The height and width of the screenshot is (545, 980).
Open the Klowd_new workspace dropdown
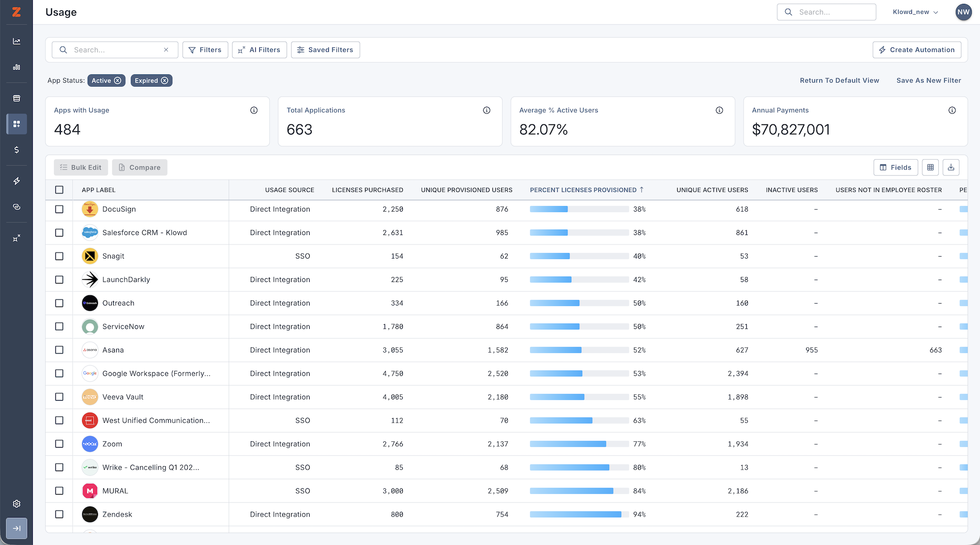pos(915,12)
